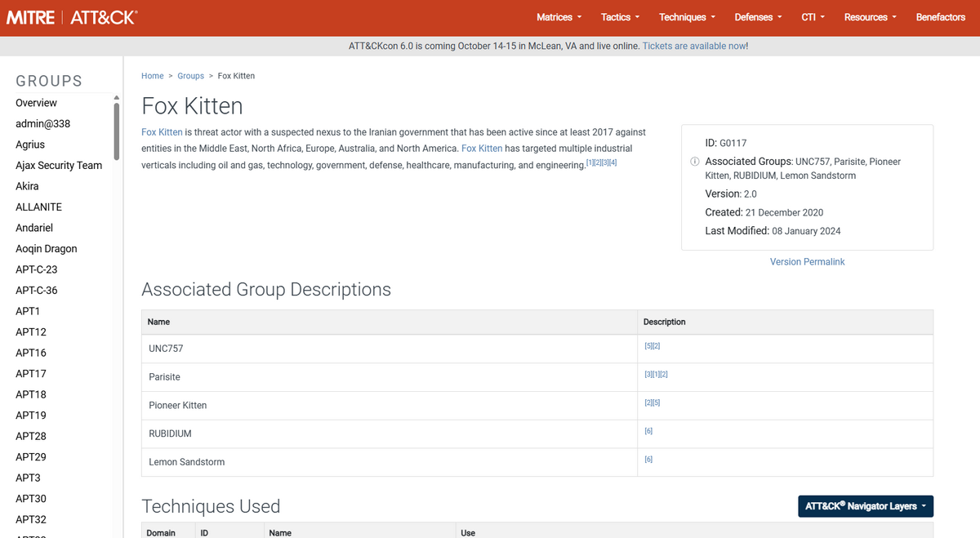Open citation [3] in the Parisite row
The width and height of the screenshot is (980, 538).
pos(648,374)
